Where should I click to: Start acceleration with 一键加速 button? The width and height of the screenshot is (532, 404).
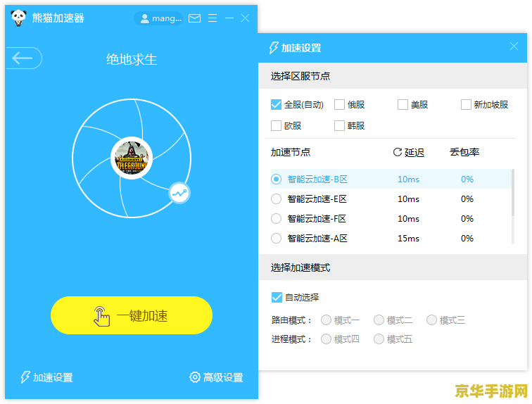[132, 315]
